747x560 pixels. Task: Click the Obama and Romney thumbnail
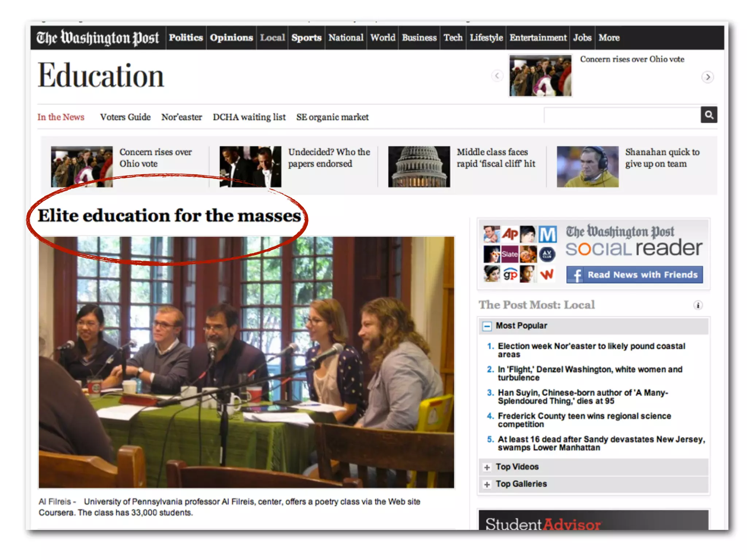coord(250,167)
